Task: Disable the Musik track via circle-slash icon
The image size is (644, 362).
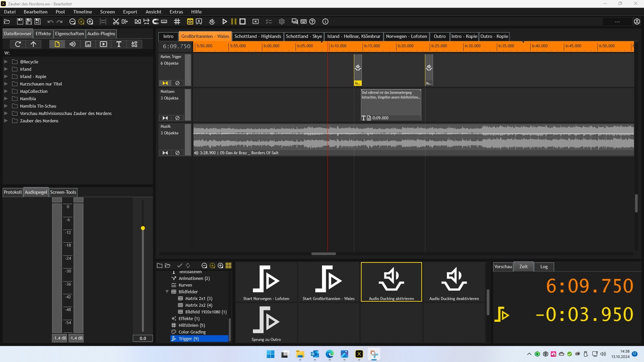Action: 177,153
